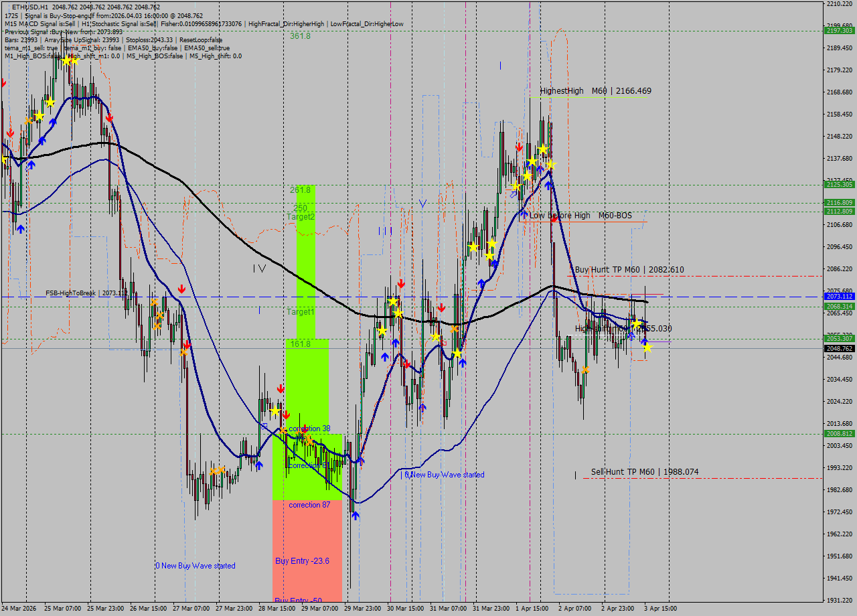
Task: Click the Sell Hunt TP M60 label
Action: 644,472
